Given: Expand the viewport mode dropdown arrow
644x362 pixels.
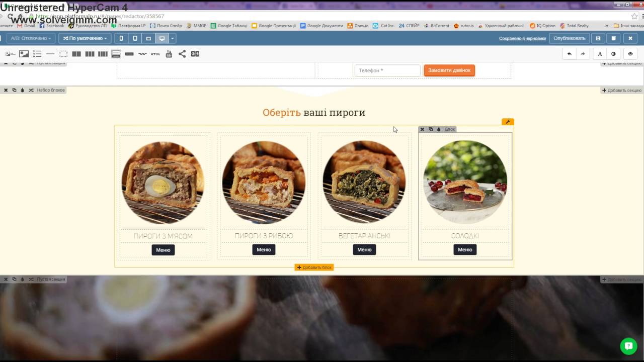Looking at the screenshot, I should pos(173,38).
